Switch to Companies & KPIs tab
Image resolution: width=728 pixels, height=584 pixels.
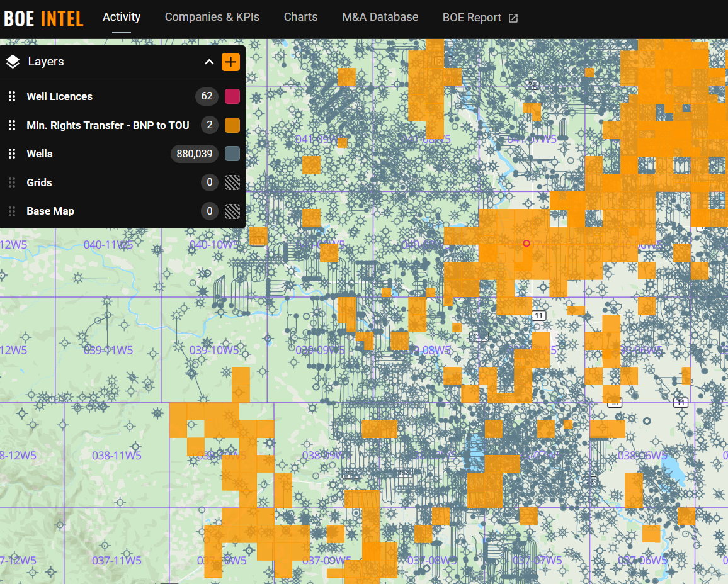(212, 17)
